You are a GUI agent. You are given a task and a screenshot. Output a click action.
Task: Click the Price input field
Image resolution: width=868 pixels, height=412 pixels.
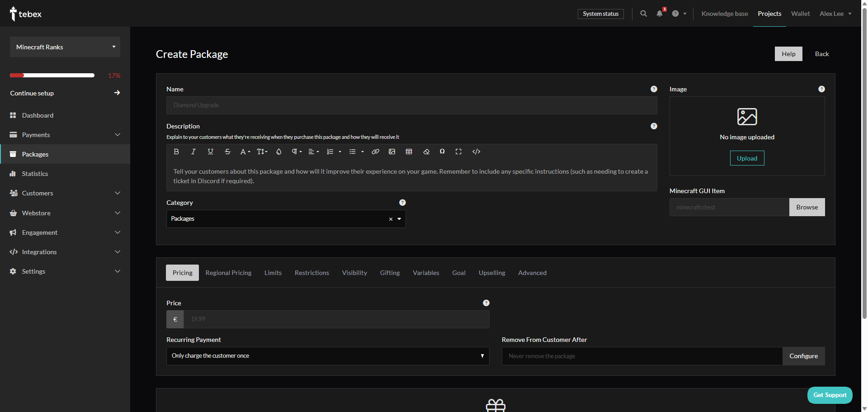[x=336, y=319]
